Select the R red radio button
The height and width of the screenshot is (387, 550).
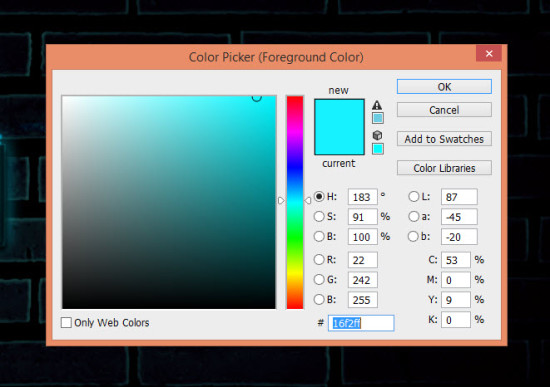[x=319, y=260]
